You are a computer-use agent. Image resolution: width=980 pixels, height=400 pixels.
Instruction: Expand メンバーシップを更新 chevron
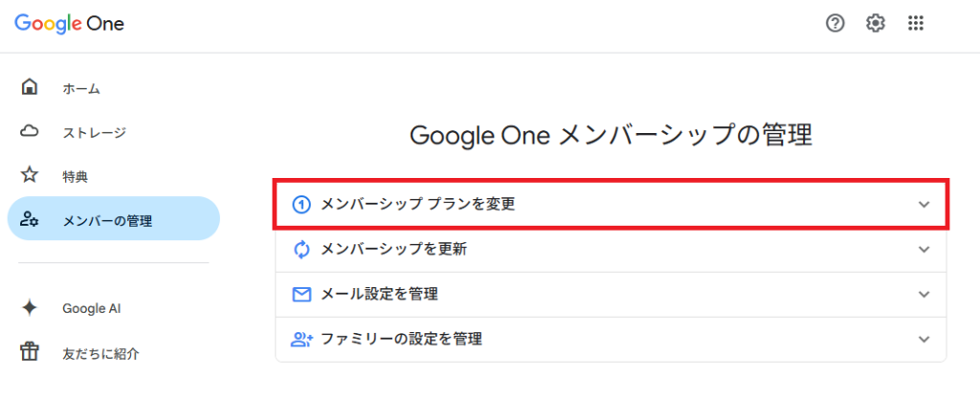click(x=924, y=250)
